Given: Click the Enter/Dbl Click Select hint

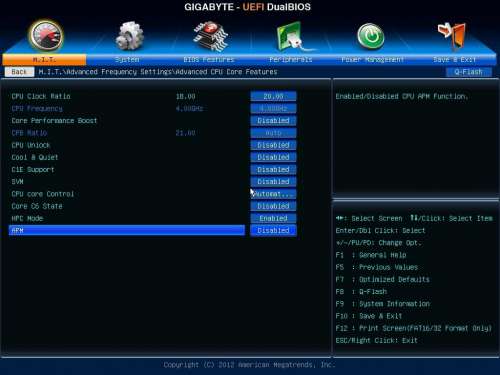Looking at the screenshot, I should [x=380, y=231].
